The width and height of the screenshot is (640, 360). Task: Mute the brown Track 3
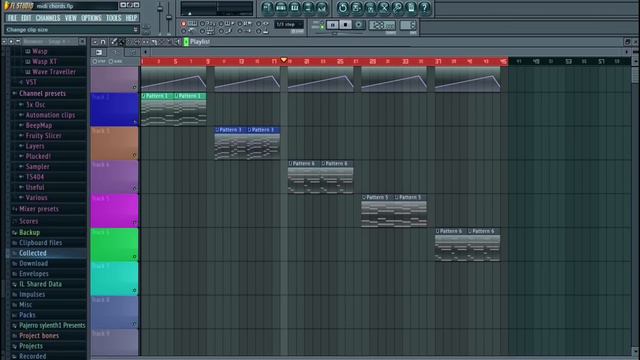134,155
